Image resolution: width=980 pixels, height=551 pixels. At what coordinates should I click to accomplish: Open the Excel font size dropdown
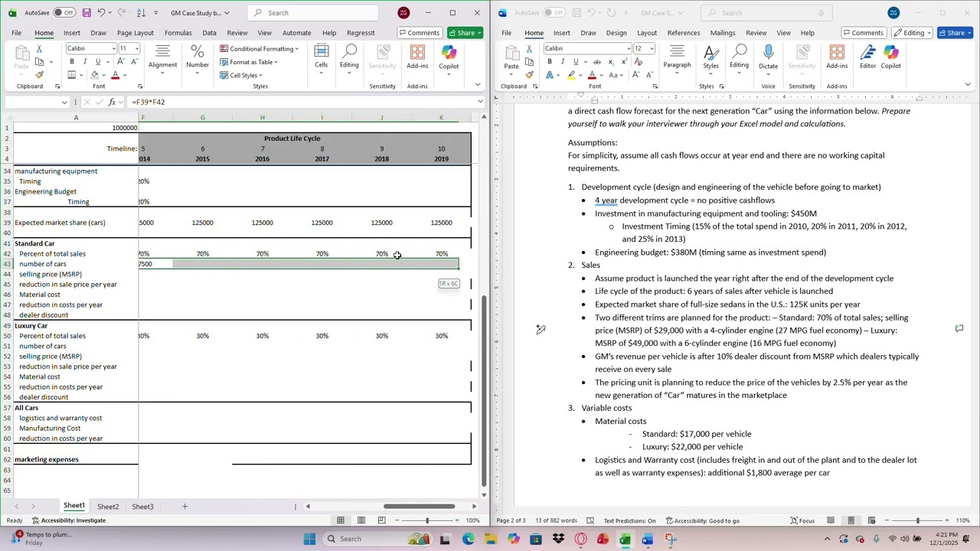click(x=137, y=48)
